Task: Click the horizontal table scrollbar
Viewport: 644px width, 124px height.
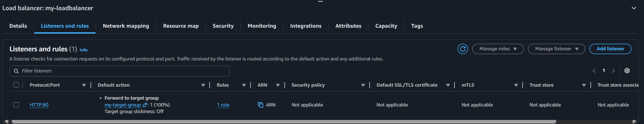Action: click(284, 122)
